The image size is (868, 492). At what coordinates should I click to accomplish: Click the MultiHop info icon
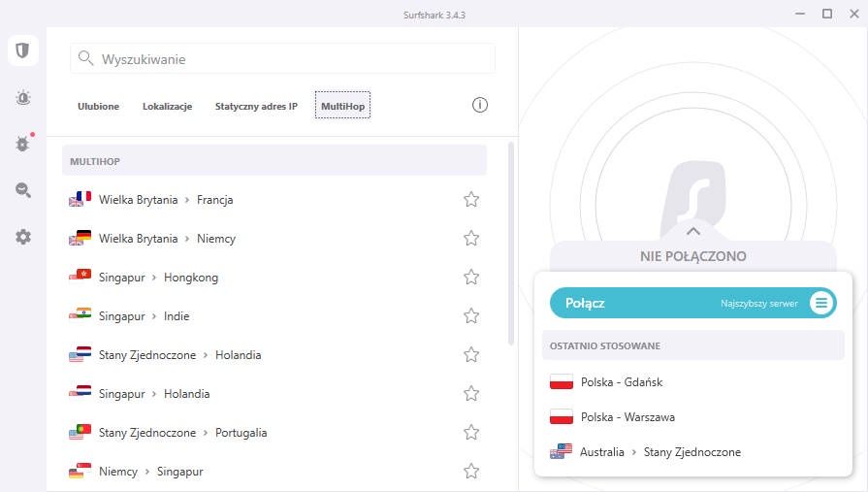[x=480, y=105]
